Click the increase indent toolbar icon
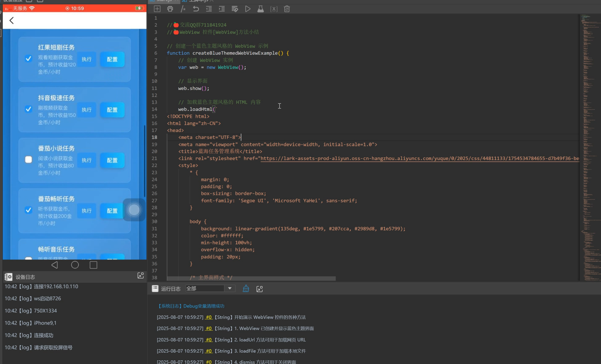Screen dimensions: 601x364 pos(222,9)
